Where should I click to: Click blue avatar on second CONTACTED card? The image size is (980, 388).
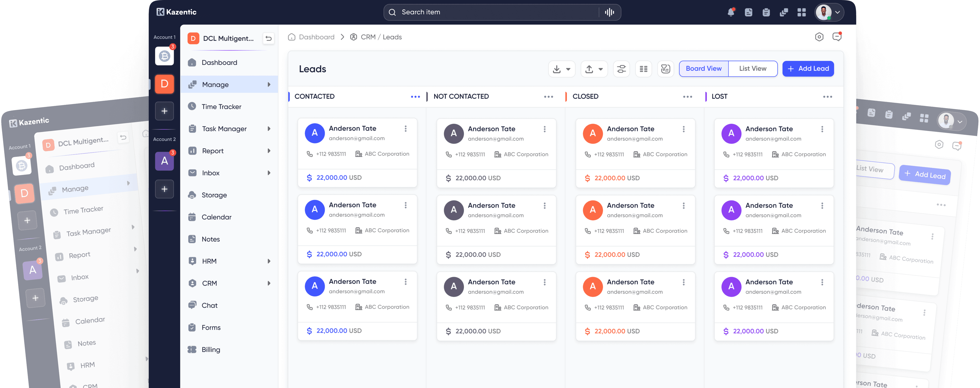coord(315,209)
